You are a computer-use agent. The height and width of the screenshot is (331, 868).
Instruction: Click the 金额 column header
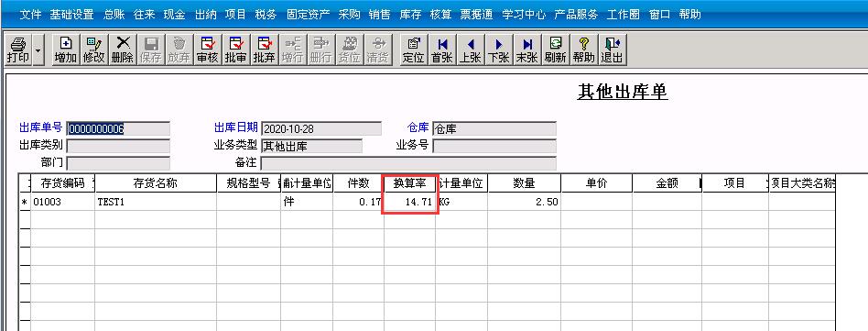click(x=667, y=183)
